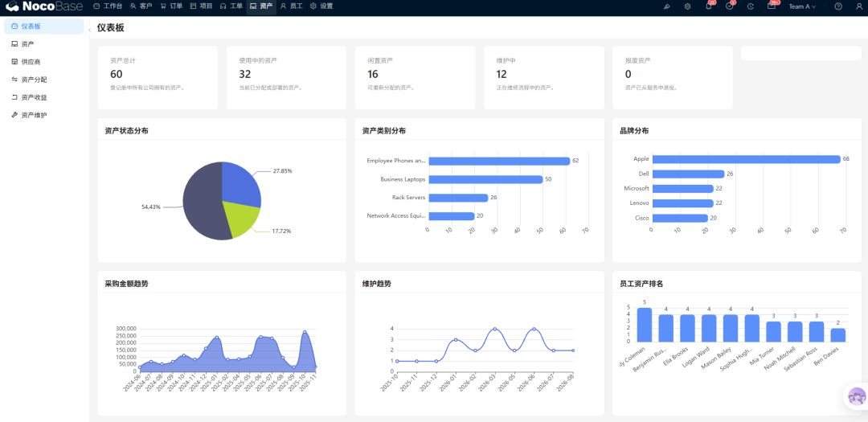Open the approval tasks checkmark icon
This screenshot has width=868, height=422.
click(730, 6)
